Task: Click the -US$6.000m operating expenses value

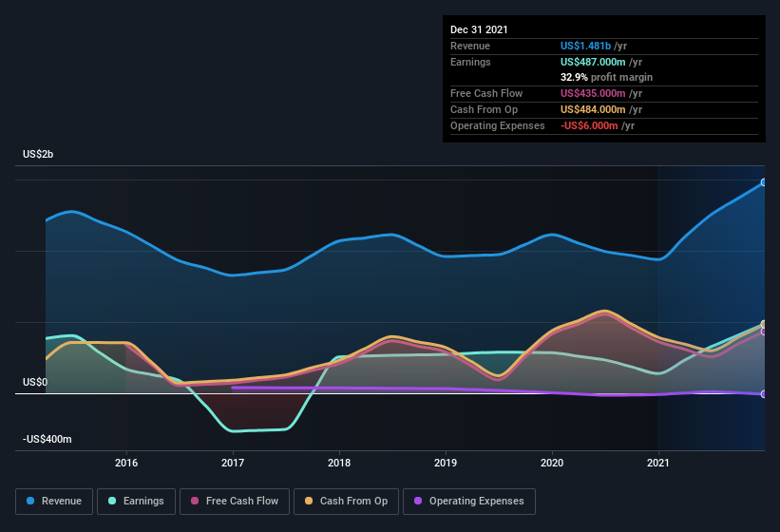Action: pos(589,125)
